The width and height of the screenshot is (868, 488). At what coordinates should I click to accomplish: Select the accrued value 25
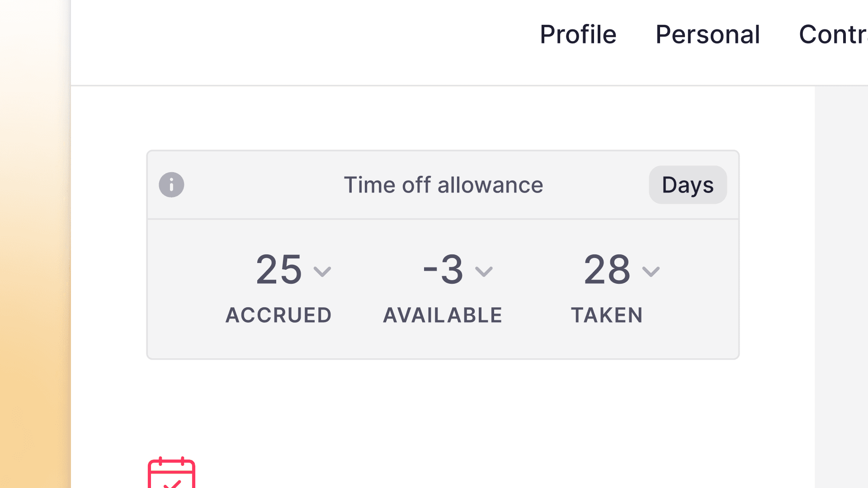tap(278, 270)
